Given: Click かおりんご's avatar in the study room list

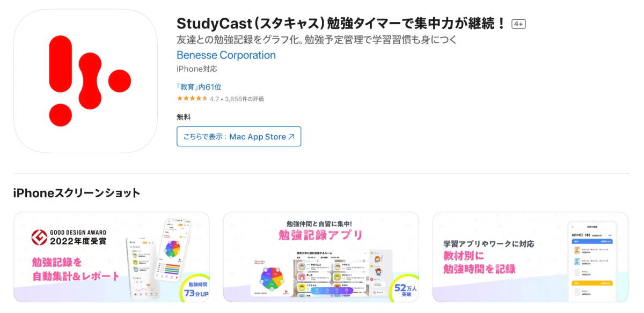Looking at the screenshot, I should tap(301, 266).
